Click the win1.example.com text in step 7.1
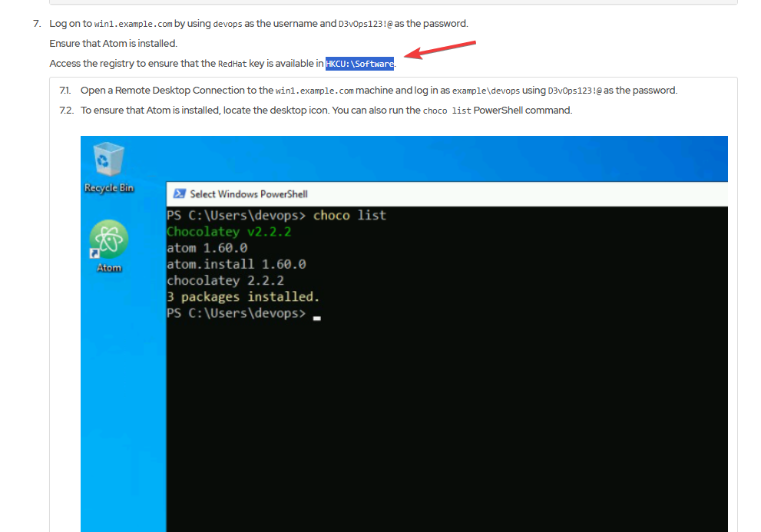 point(315,91)
